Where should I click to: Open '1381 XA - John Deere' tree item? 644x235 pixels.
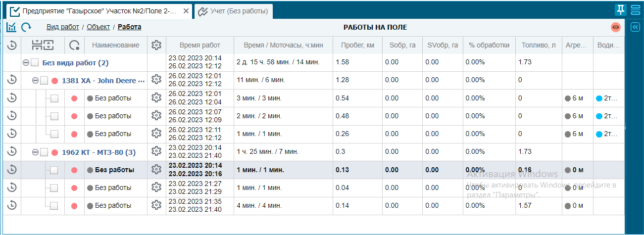coord(103,81)
